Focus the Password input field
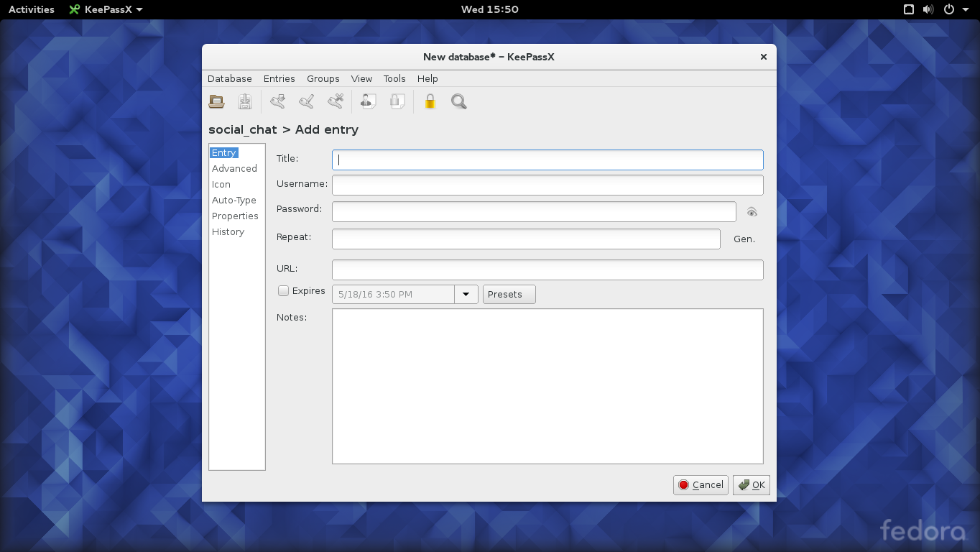This screenshot has height=552, width=980. pyautogui.click(x=534, y=211)
